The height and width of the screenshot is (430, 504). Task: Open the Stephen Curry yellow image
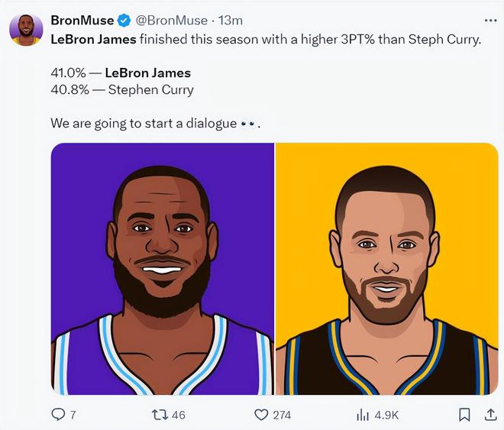pyautogui.click(x=387, y=269)
